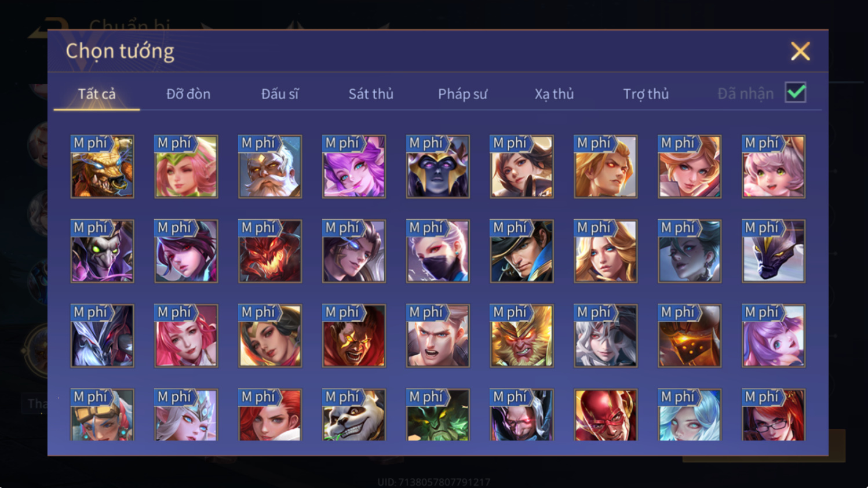
Task: Select the Tất cả tab
Action: click(97, 94)
